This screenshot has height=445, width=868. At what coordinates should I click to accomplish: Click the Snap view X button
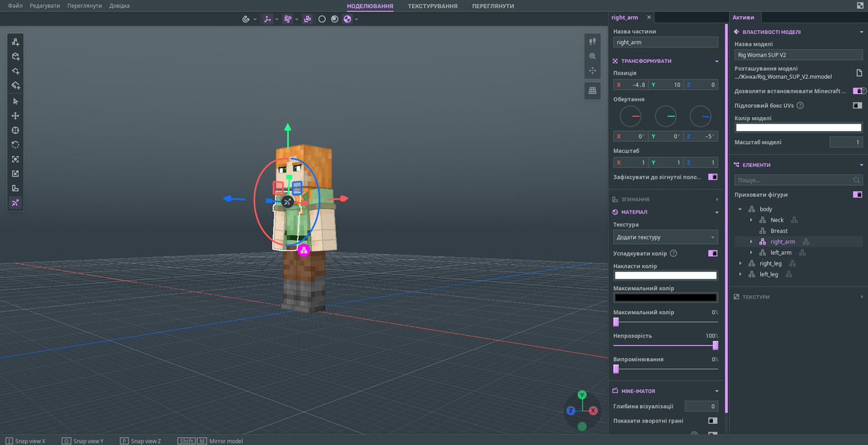(x=28, y=441)
